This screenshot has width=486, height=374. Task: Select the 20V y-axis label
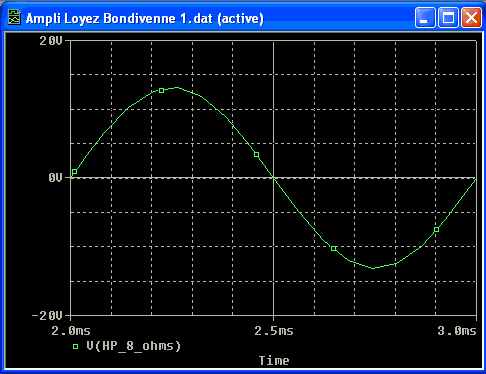51,41
